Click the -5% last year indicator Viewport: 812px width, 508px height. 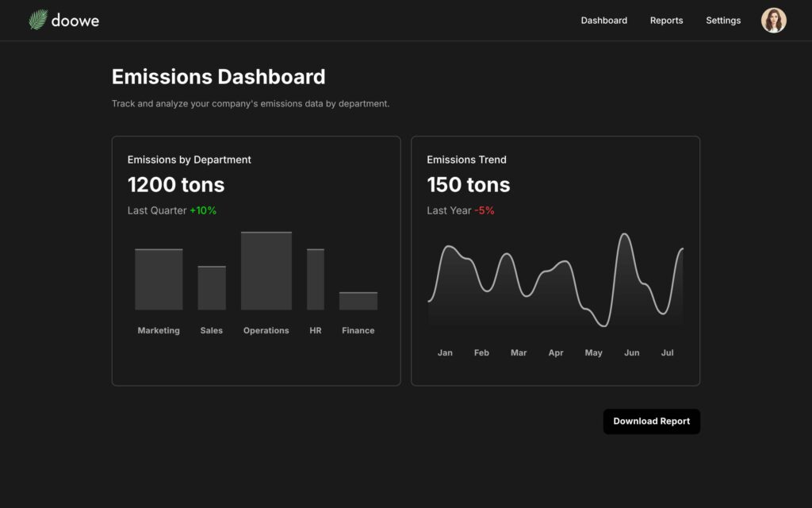(484, 210)
